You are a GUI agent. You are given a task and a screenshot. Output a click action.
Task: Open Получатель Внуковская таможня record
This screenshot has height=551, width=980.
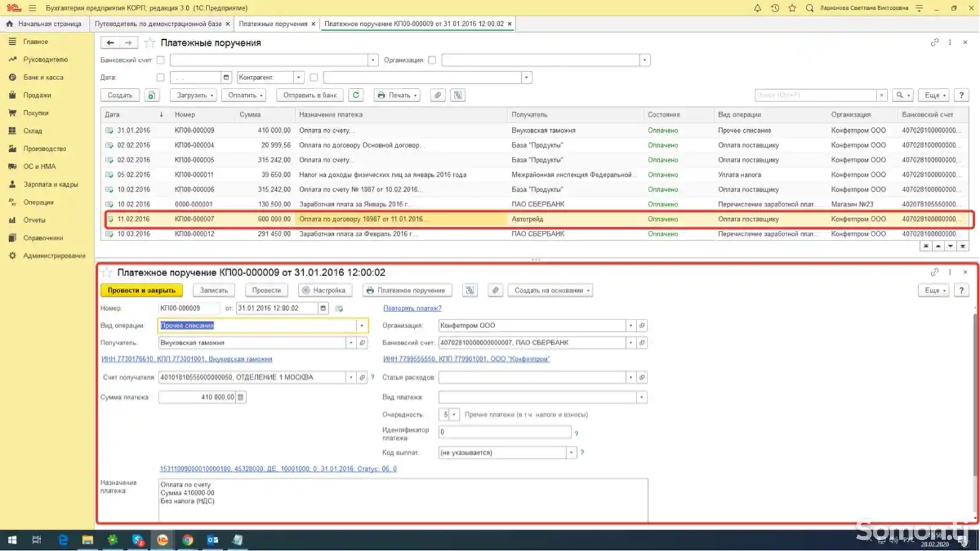click(x=362, y=343)
